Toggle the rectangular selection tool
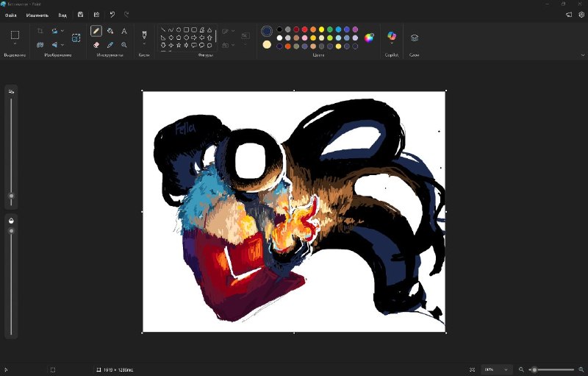This screenshot has height=376, width=588. (x=15, y=35)
